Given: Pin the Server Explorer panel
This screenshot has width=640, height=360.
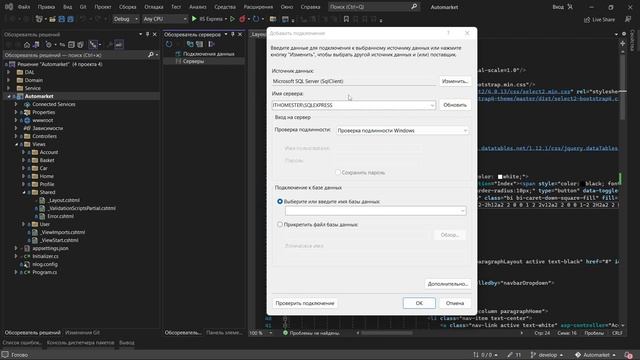Looking at the screenshot, I should click(233, 34).
